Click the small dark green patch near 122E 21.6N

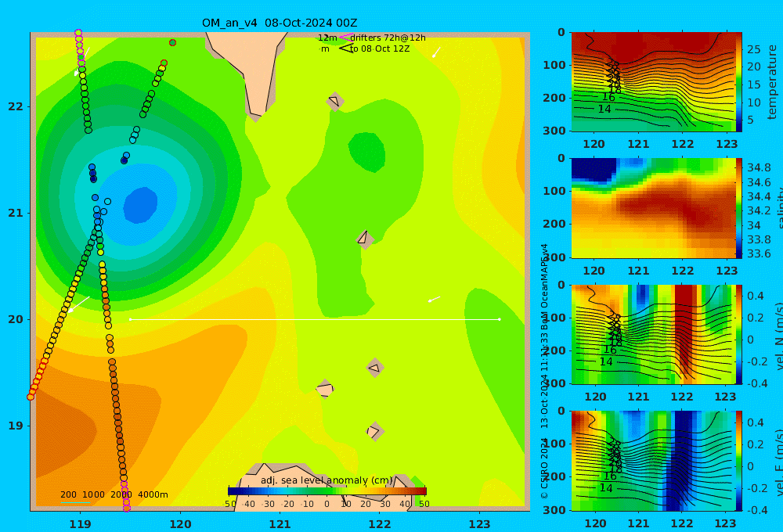[367, 152]
